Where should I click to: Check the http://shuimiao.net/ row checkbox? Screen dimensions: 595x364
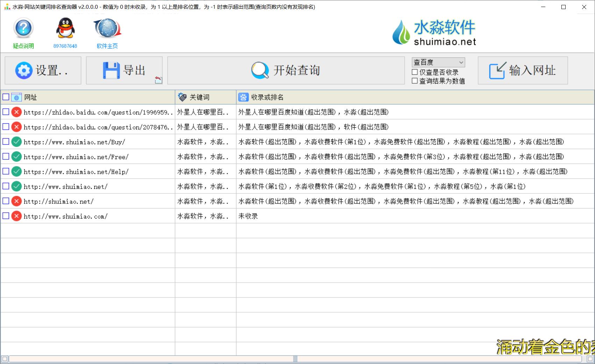[x=6, y=201]
